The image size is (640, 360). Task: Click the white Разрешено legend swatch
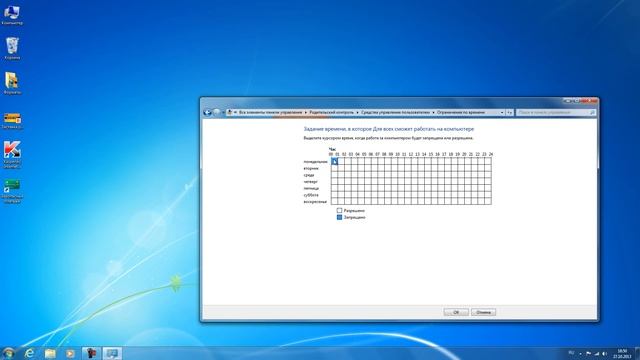[339, 211]
